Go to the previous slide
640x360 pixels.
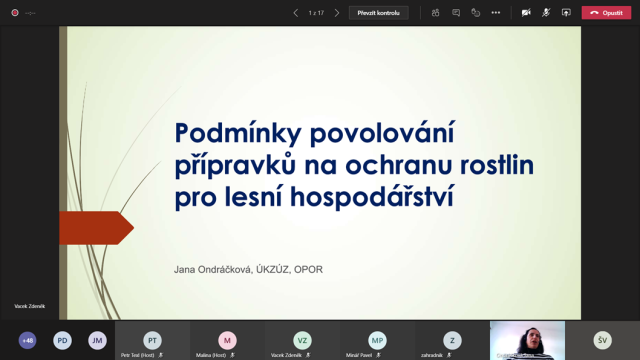tap(296, 13)
